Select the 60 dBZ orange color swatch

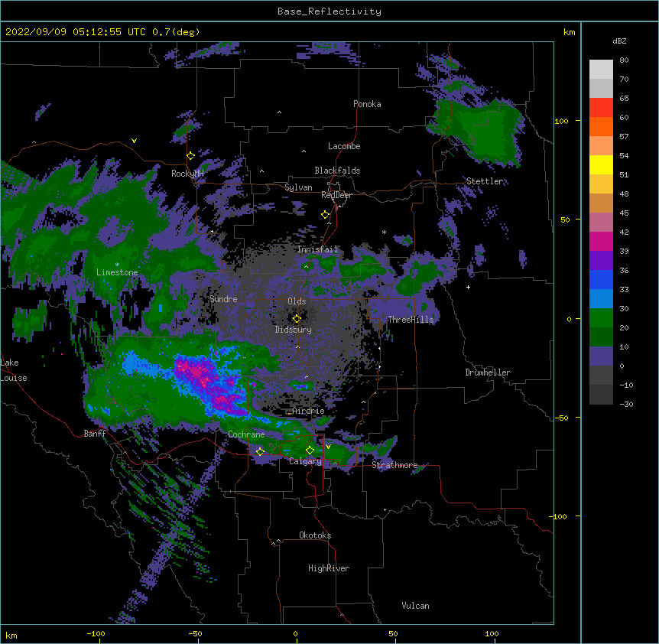pyautogui.click(x=601, y=126)
